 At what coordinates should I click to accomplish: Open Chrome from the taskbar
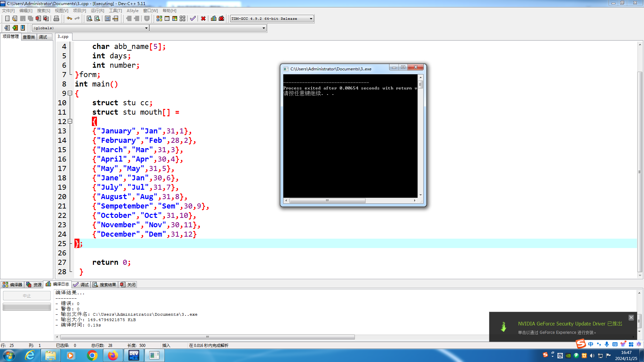92,355
